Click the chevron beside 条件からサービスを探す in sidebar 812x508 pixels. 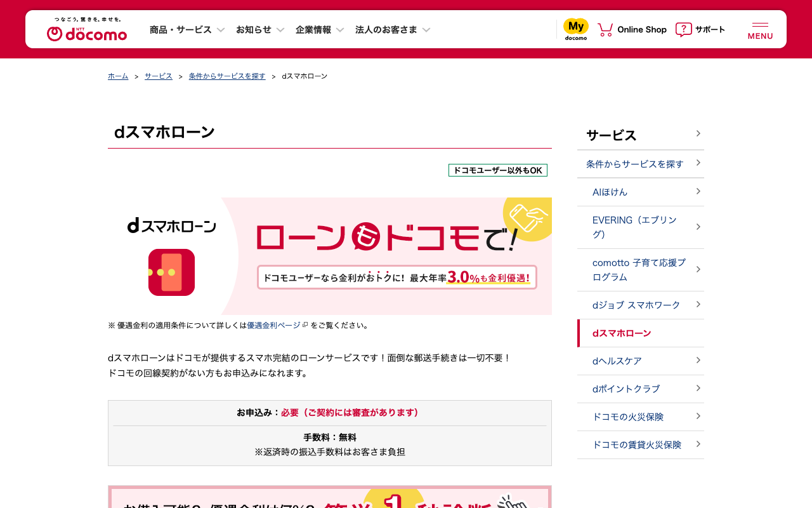698,163
